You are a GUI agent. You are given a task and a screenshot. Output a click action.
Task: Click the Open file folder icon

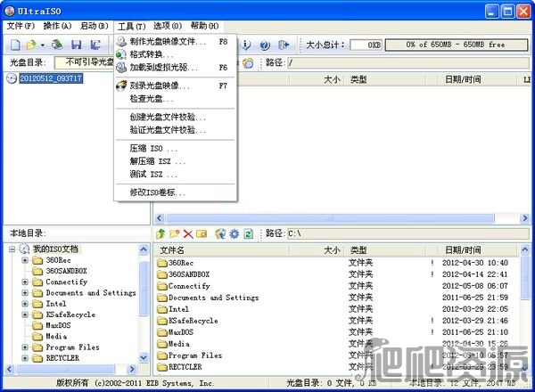pos(31,45)
